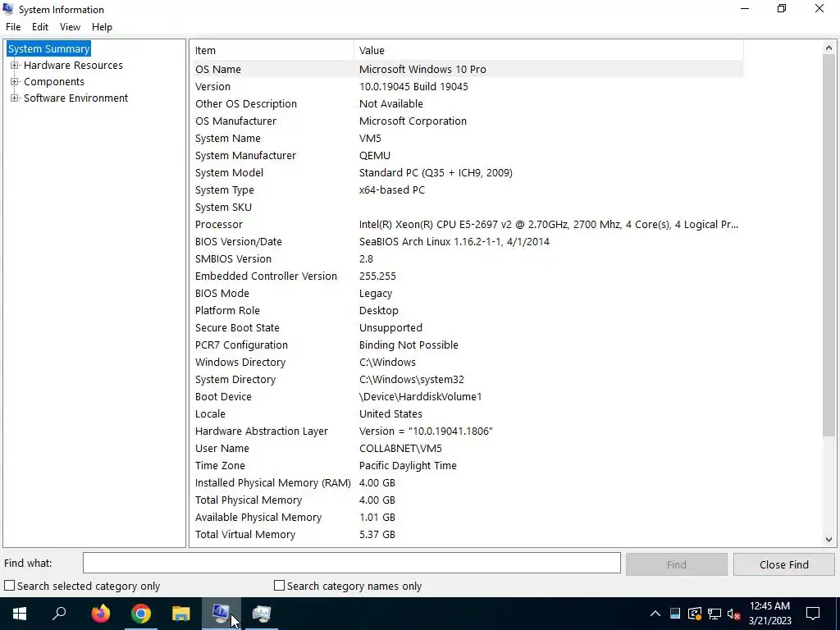
Task: Launch Google Chrome from the taskbar
Action: pyautogui.click(x=141, y=614)
